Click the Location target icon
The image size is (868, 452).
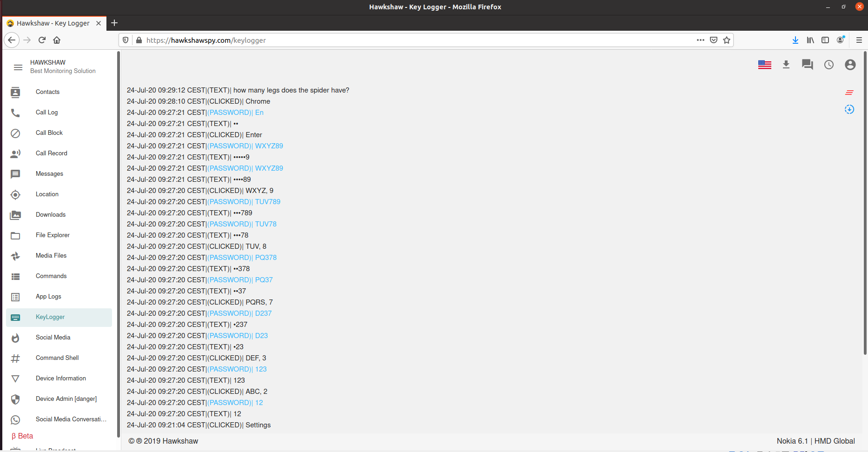[15, 194]
